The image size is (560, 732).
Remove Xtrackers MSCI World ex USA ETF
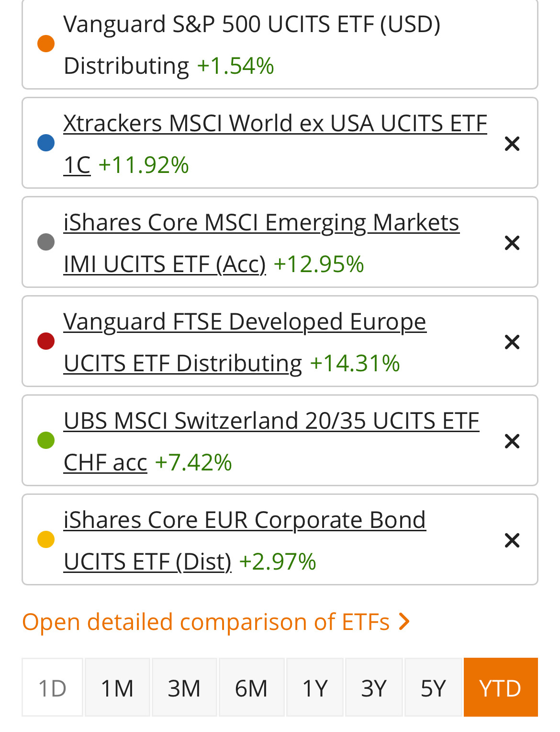[x=512, y=144]
